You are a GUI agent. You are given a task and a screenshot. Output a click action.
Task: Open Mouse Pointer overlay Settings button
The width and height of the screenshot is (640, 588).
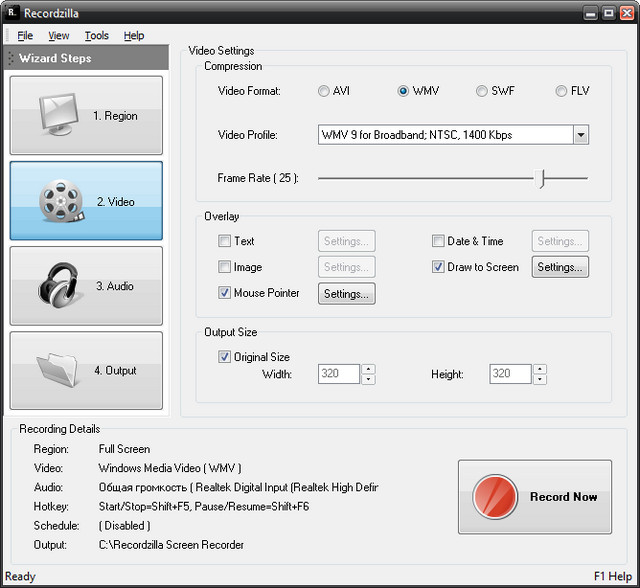click(347, 294)
